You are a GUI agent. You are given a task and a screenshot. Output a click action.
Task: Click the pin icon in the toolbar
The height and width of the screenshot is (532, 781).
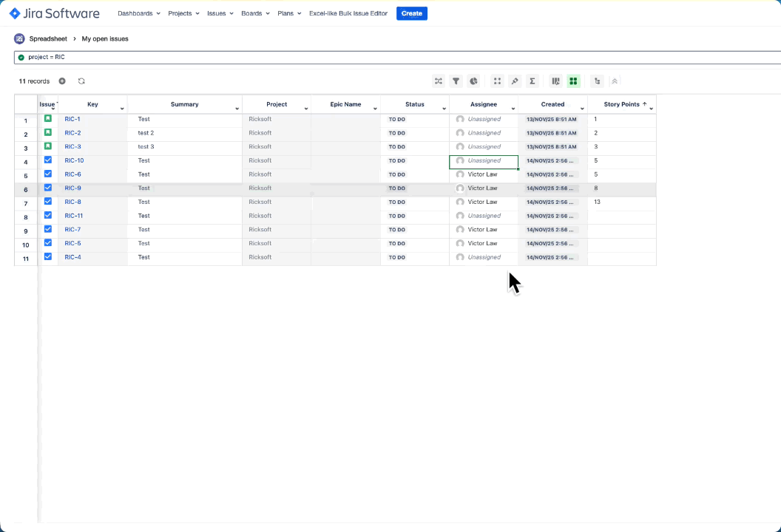pyautogui.click(x=515, y=81)
